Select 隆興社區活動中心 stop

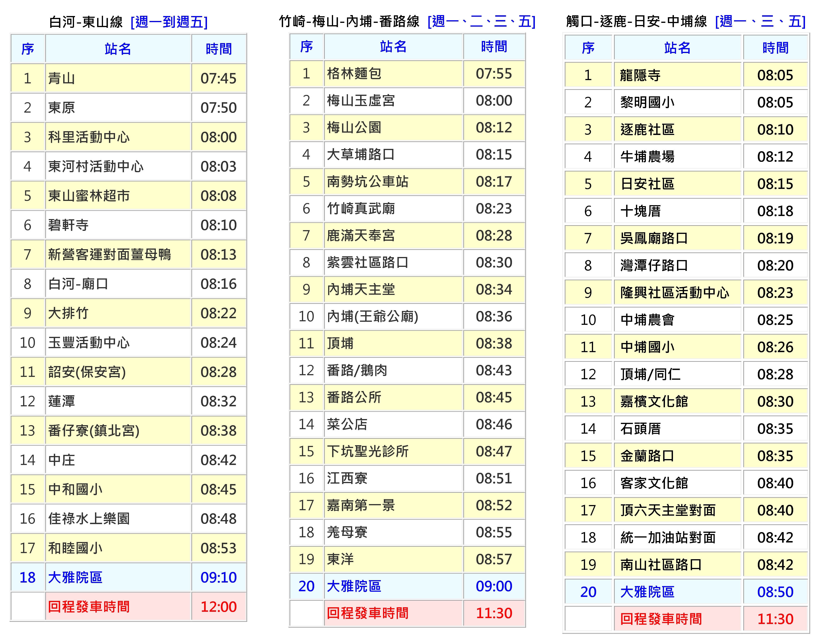click(x=675, y=293)
